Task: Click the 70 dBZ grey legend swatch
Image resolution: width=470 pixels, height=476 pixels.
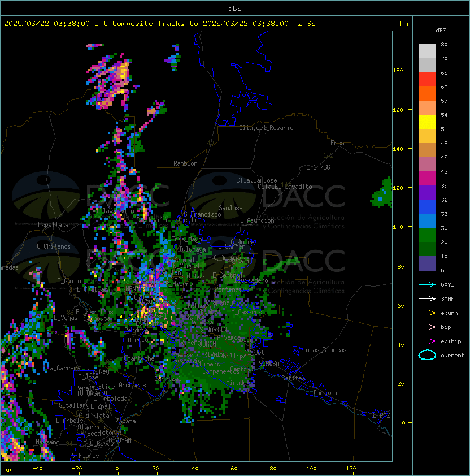Action: [427, 65]
